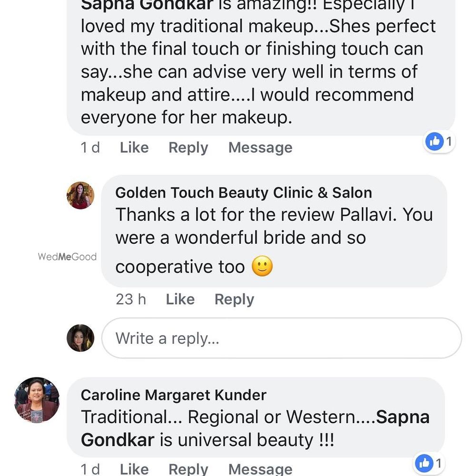Click Caroline Margaret Kunder's profile picture

tap(36, 401)
